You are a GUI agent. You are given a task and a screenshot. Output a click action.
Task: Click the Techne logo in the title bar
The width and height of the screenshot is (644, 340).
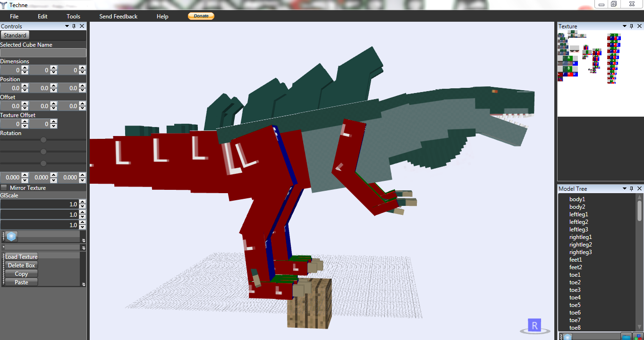tap(5, 5)
